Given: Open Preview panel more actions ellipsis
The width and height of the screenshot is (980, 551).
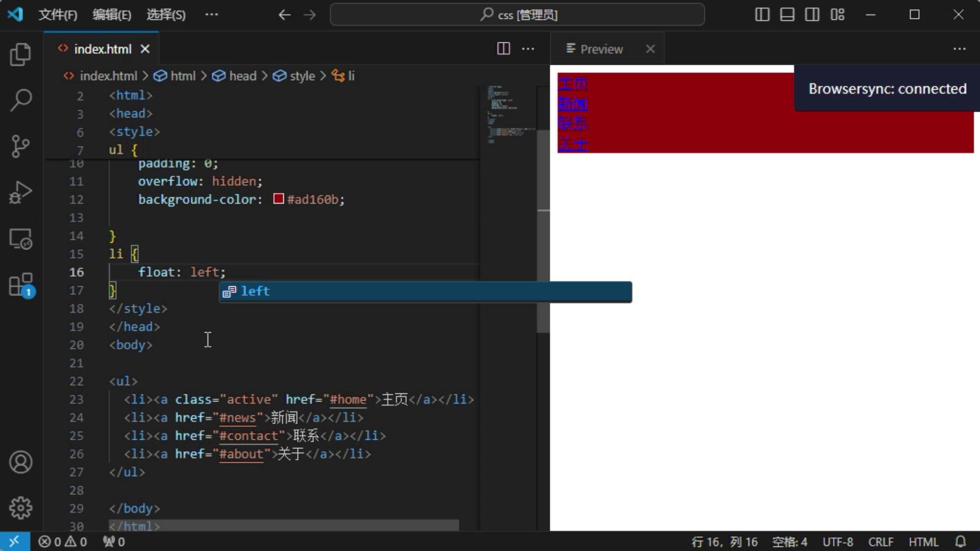Looking at the screenshot, I should tap(960, 48).
